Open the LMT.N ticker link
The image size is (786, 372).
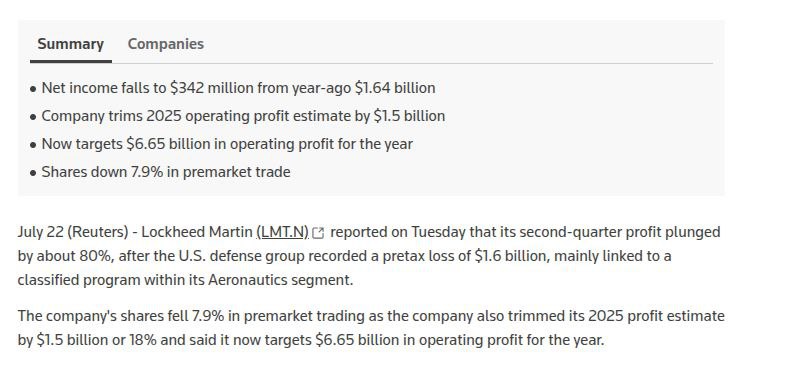point(282,232)
